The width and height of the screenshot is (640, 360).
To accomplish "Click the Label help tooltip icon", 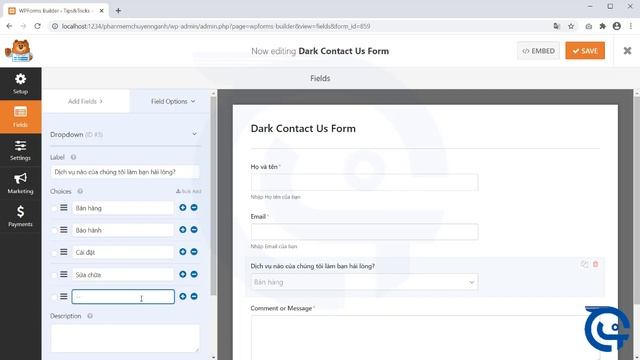I will [x=73, y=157].
